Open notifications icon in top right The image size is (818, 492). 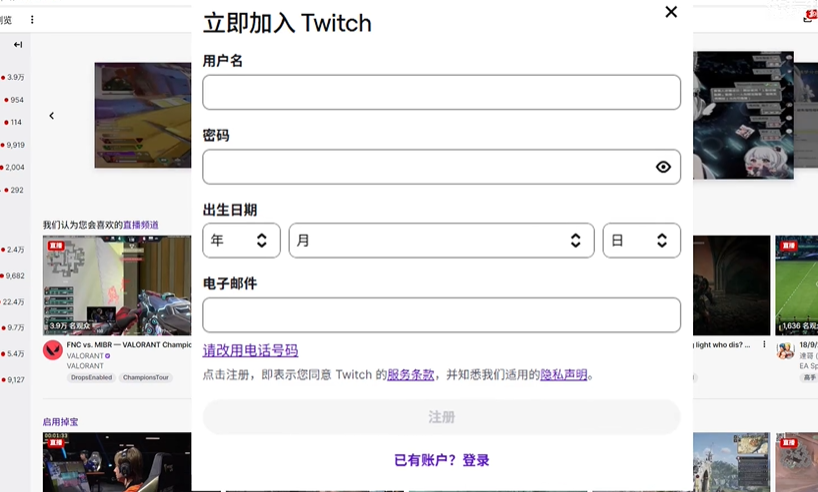(809, 16)
